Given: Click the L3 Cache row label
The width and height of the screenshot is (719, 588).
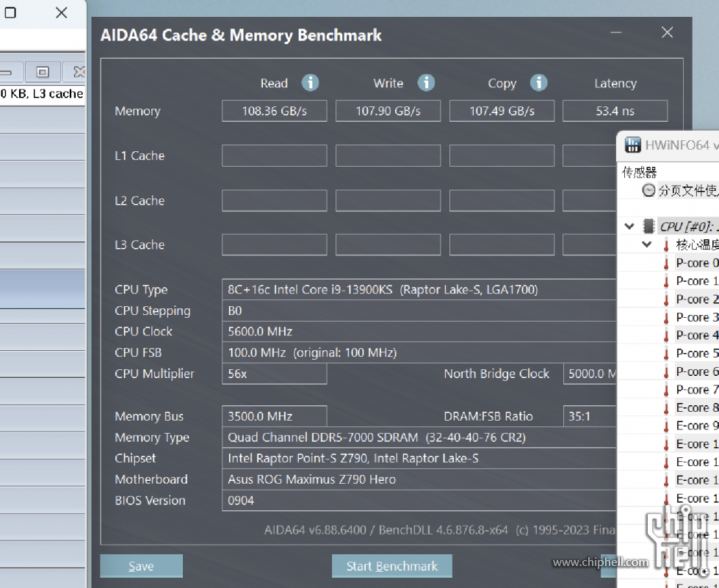Looking at the screenshot, I should click(140, 244).
